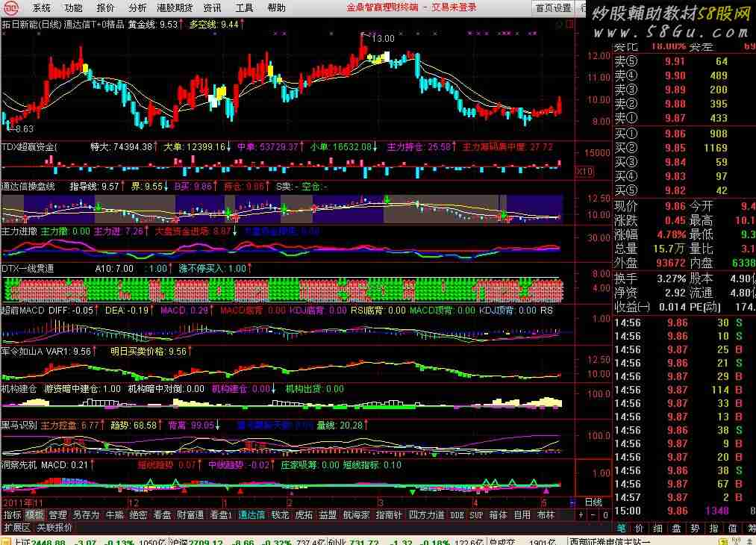Select the 笔 tab in the quote panel
The height and width of the screenshot is (545, 756).
pos(622,529)
